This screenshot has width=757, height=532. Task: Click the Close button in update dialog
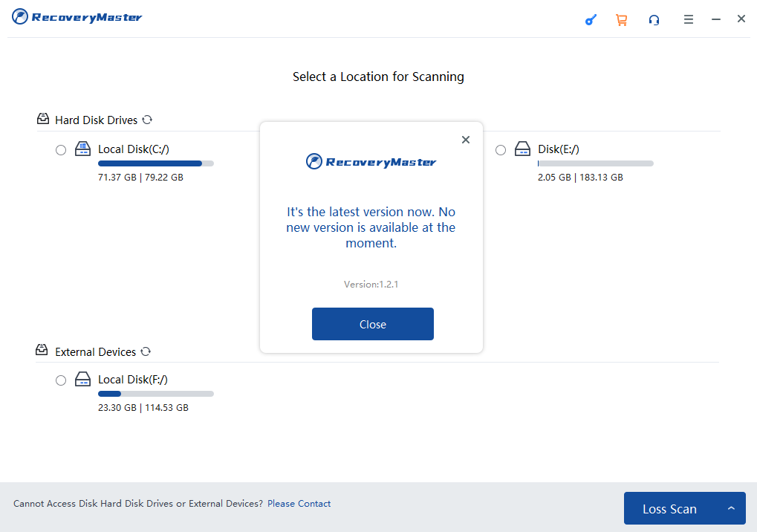373,324
